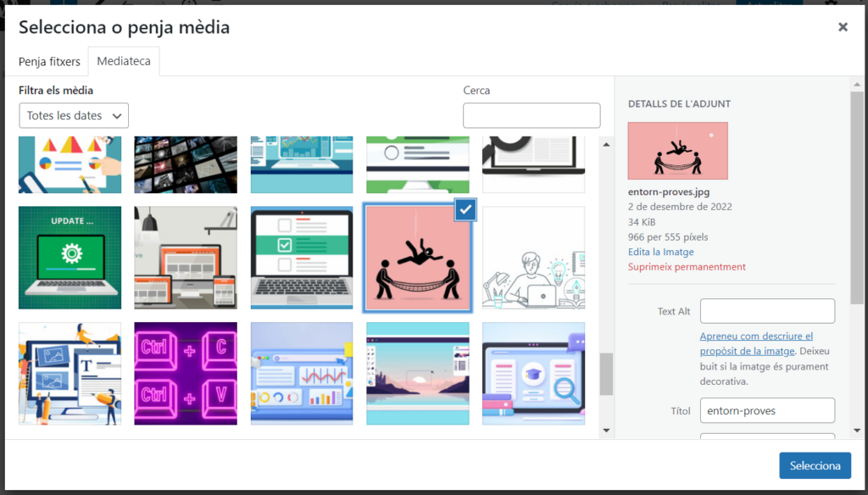Focus the Text Alt input field
The height and width of the screenshot is (495, 868).
point(767,311)
